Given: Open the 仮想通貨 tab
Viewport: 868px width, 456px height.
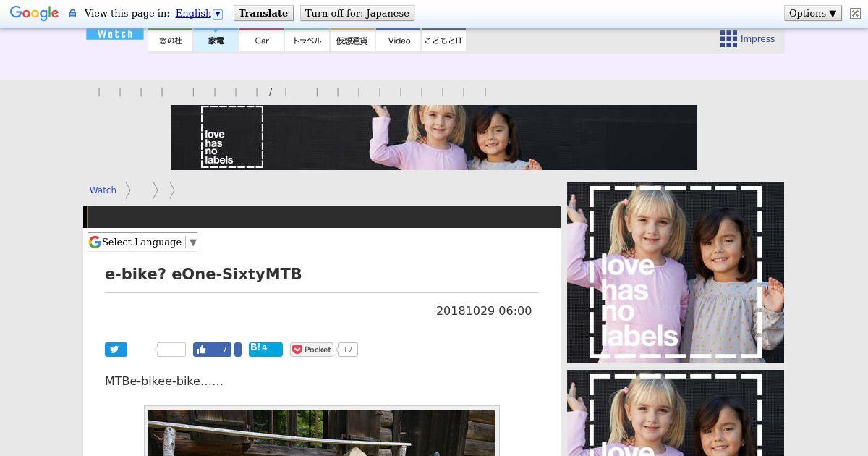Looking at the screenshot, I should (x=352, y=41).
